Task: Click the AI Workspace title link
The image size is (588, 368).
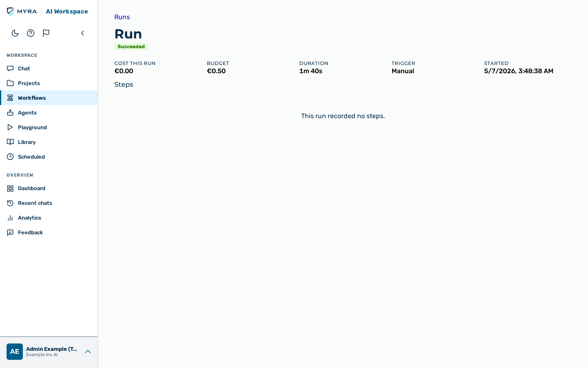Action: pos(67,11)
